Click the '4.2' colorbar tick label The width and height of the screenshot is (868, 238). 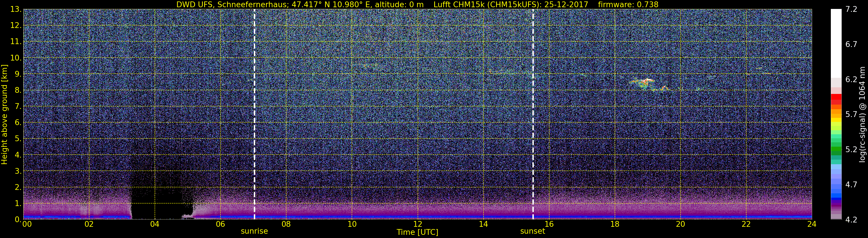click(851, 220)
